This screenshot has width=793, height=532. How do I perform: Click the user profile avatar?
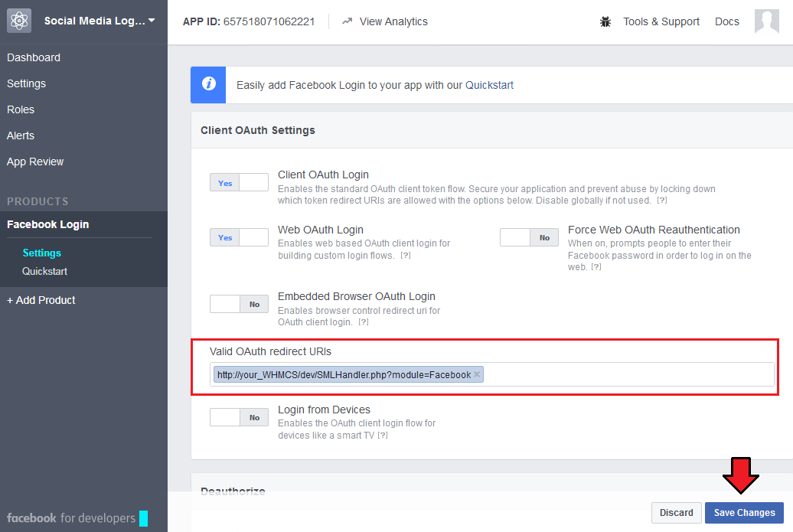[767, 21]
